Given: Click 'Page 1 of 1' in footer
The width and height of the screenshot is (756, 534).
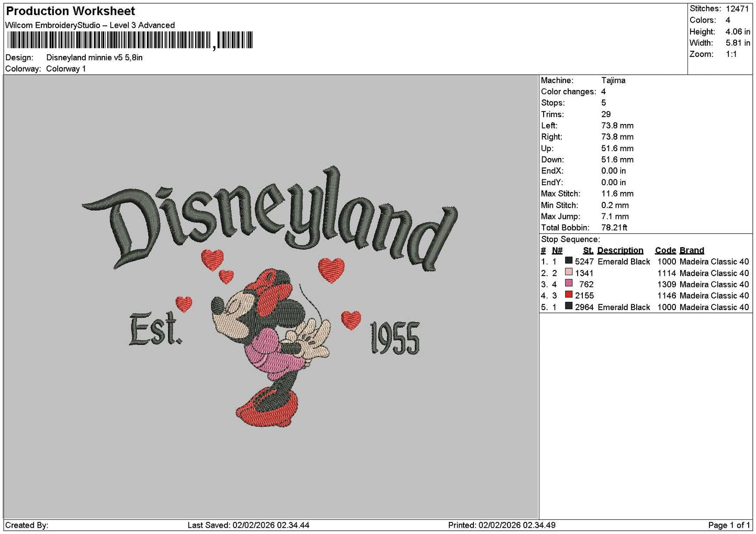Looking at the screenshot, I should point(729,525).
